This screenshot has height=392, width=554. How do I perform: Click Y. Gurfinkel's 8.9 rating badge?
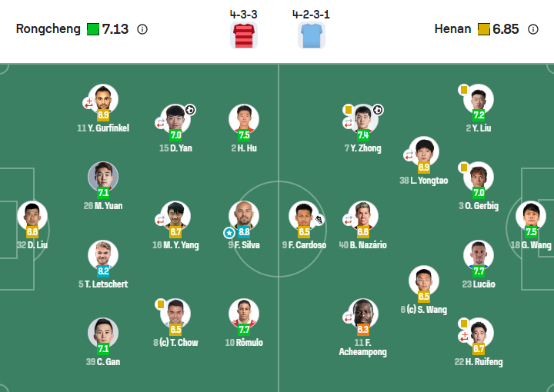tap(103, 115)
